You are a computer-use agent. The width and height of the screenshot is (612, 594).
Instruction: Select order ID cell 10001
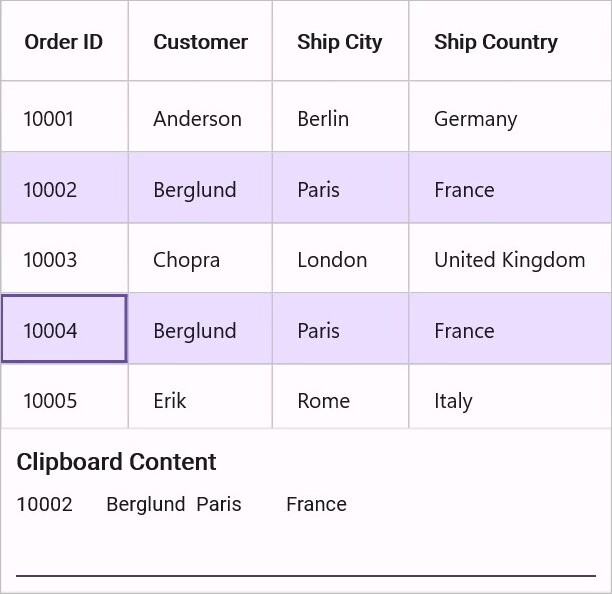click(64, 116)
